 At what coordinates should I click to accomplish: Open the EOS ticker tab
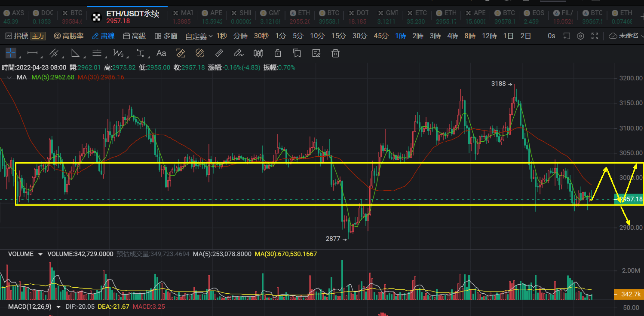point(534,17)
